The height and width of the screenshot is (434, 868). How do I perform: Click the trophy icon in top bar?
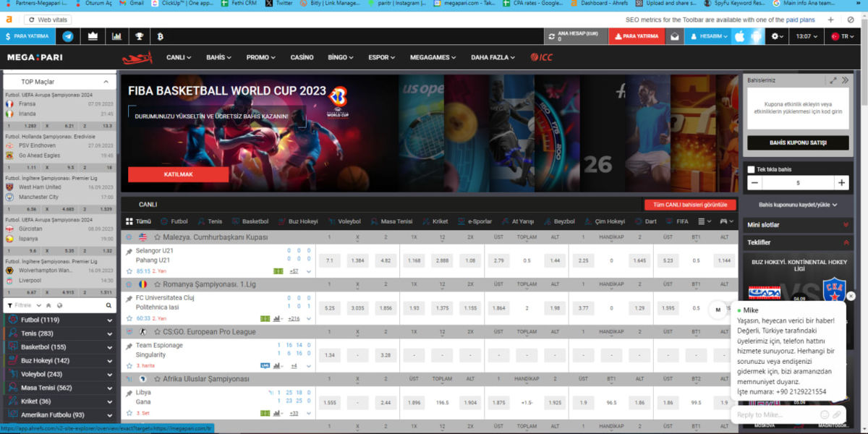(x=140, y=36)
